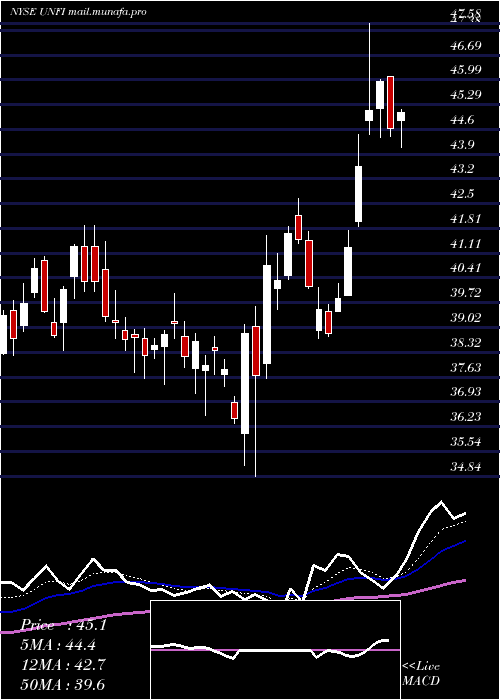Click the 40.41 price axis label
The height and width of the screenshot is (700, 500).
point(465,268)
